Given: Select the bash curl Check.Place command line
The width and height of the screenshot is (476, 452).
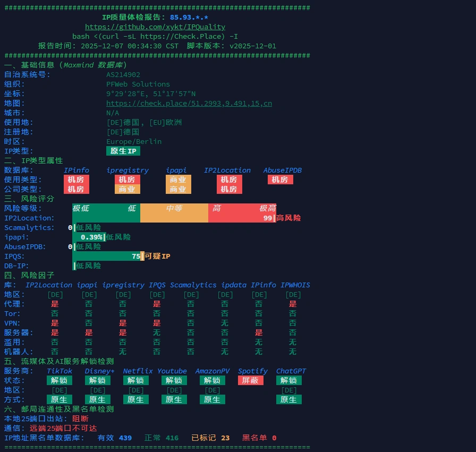Looking at the screenshot, I should pos(155,37).
